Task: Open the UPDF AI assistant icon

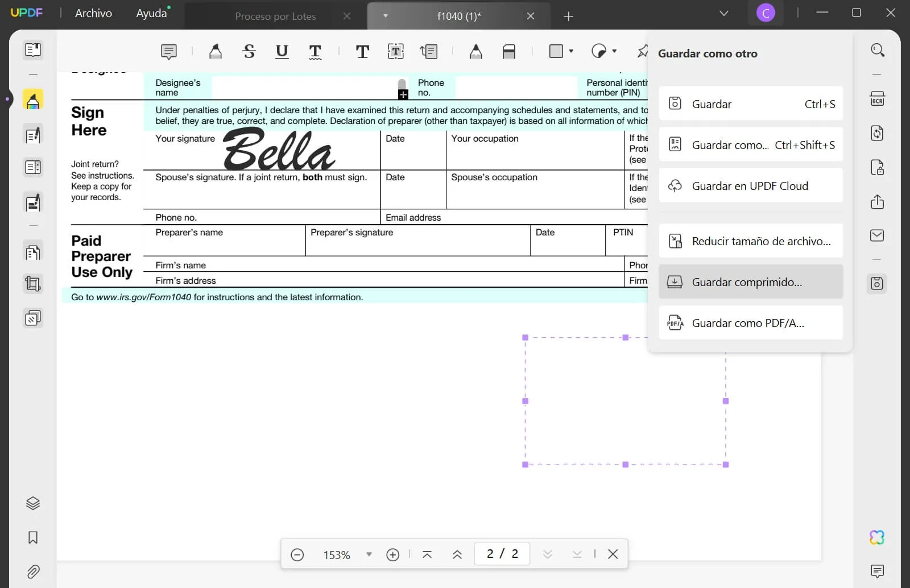Action: [878, 537]
